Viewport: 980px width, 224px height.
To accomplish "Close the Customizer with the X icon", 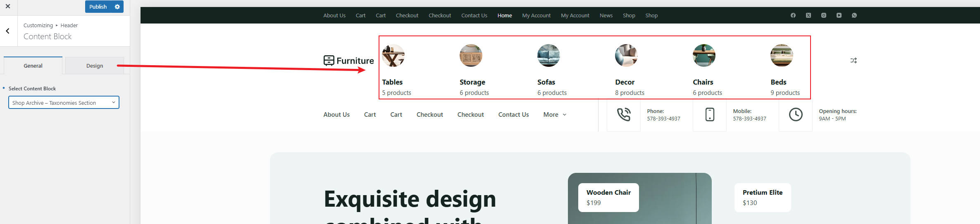I will tap(8, 6).
